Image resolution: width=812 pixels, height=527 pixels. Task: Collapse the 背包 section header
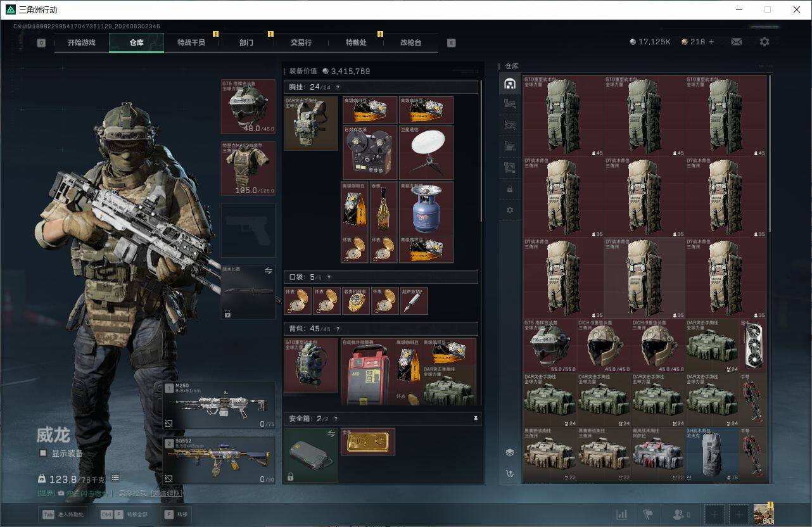tap(381, 329)
